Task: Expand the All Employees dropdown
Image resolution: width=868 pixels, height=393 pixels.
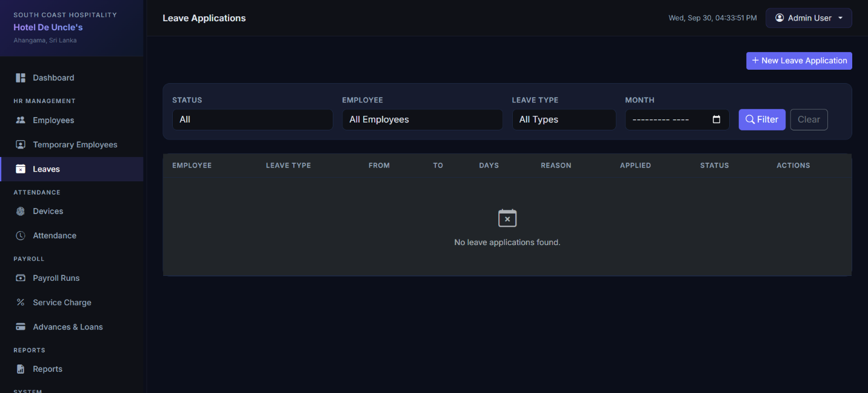Action: (422, 119)
